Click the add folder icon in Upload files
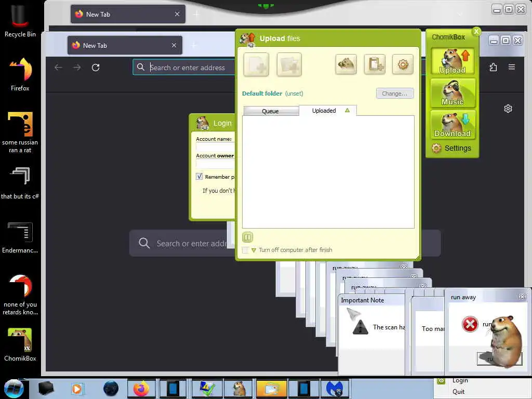The width and height of the screenshot is (532, 399). coord(289,64)
